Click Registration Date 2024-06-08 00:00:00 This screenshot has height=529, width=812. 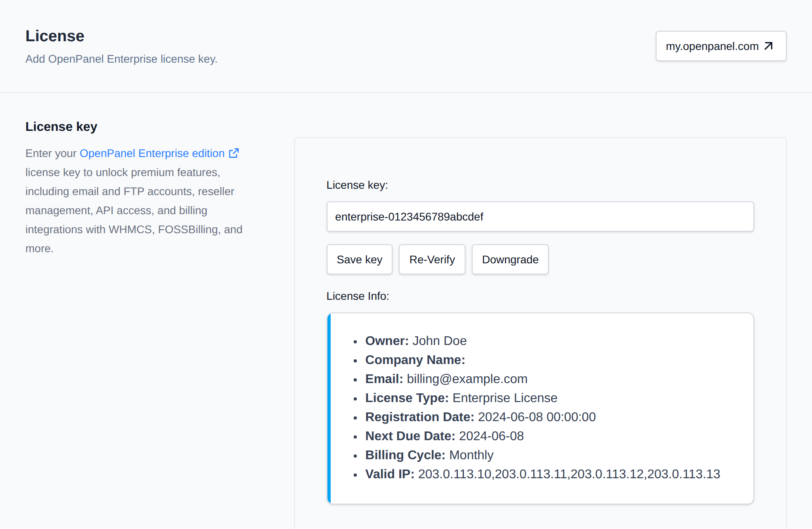pos(481,417)
